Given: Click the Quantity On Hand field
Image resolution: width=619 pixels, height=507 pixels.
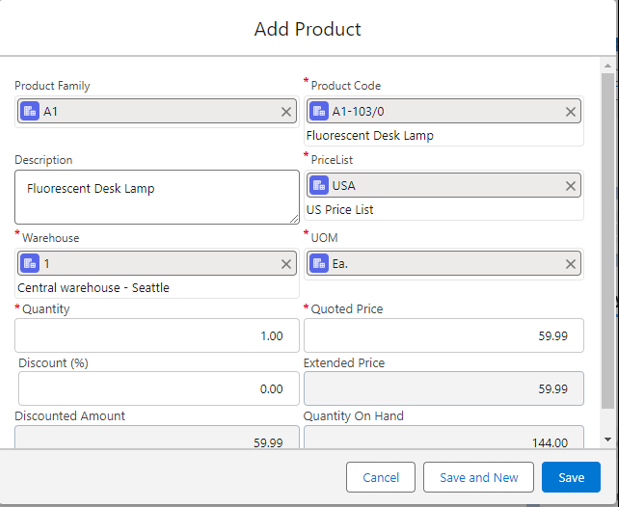Looking at the screenshot, I should (443, 440).
